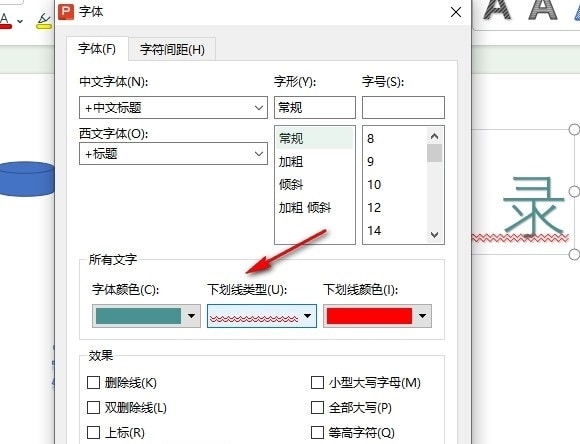Open the 西文字体 dropdown showing +标题
Image resolution: width=580 pixels, height=444 pixels.
point(173,154)
